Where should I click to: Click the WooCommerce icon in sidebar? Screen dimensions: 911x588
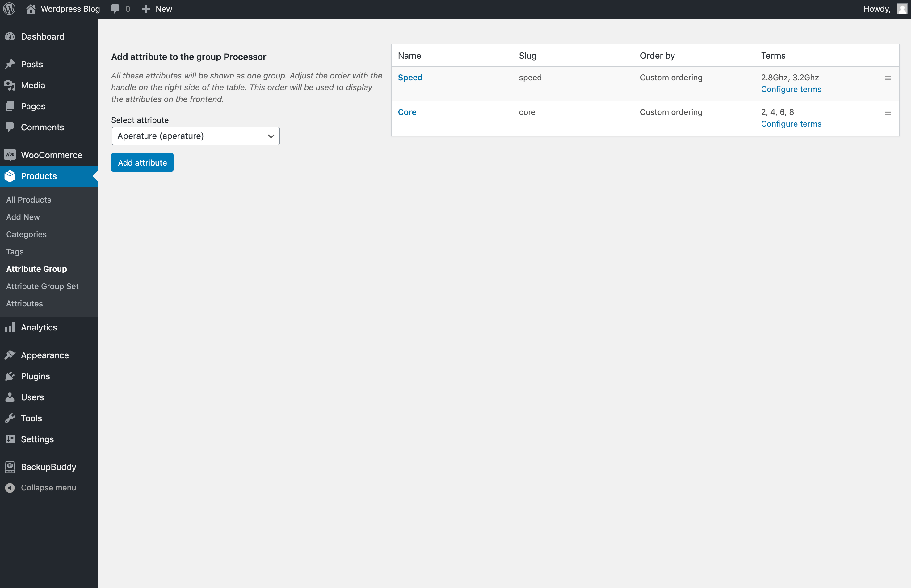click(x=10, y=154)
